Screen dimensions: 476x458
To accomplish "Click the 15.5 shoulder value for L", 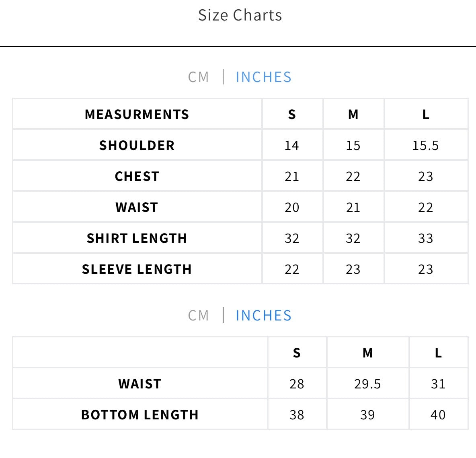I will (x=426, y=146).
